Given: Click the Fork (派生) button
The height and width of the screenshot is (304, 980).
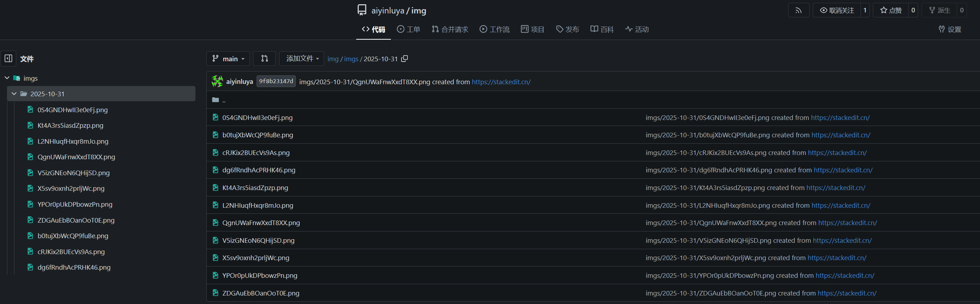Looking at the screenshot, I should tap(939, 10).
